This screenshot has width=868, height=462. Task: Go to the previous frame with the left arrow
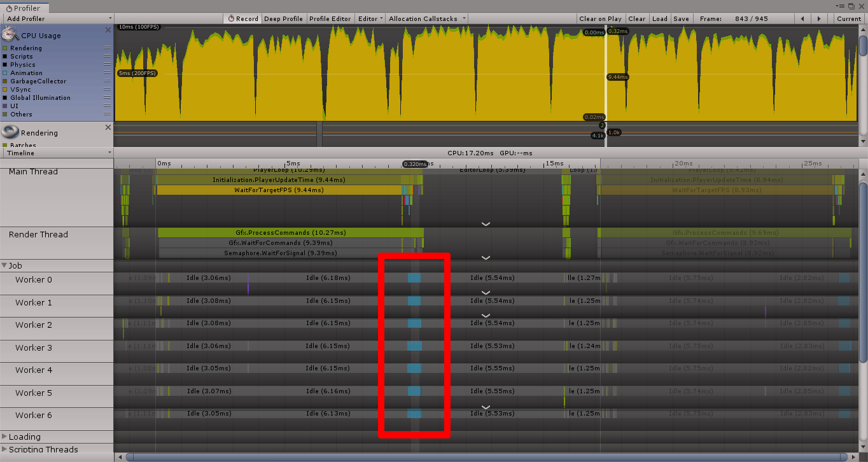click(802, 18)
